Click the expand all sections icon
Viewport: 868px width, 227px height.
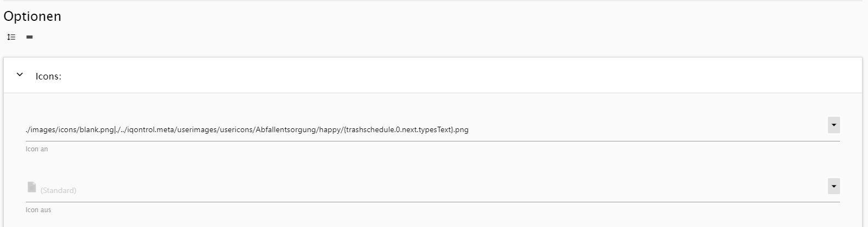point(11,37)
